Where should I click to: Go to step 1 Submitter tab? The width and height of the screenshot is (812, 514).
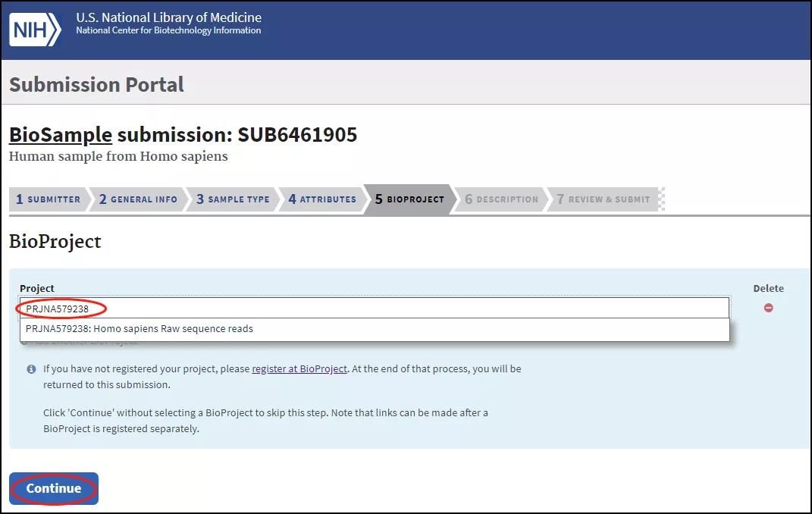point(49,199)
